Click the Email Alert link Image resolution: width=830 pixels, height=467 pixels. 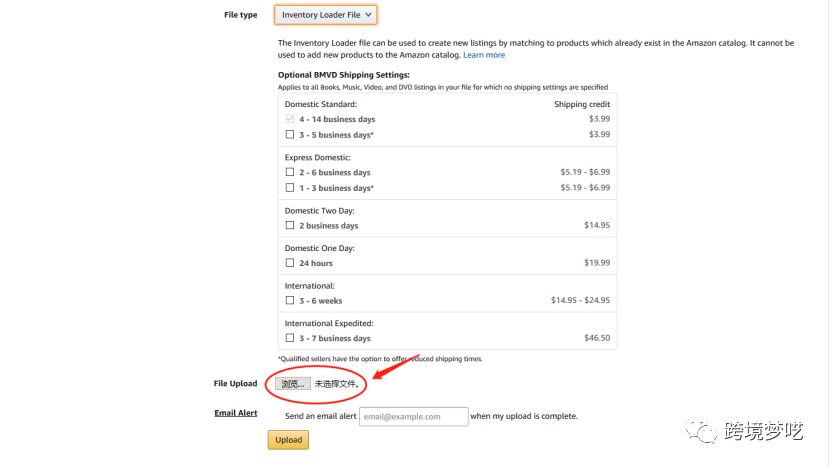(235, 413)
